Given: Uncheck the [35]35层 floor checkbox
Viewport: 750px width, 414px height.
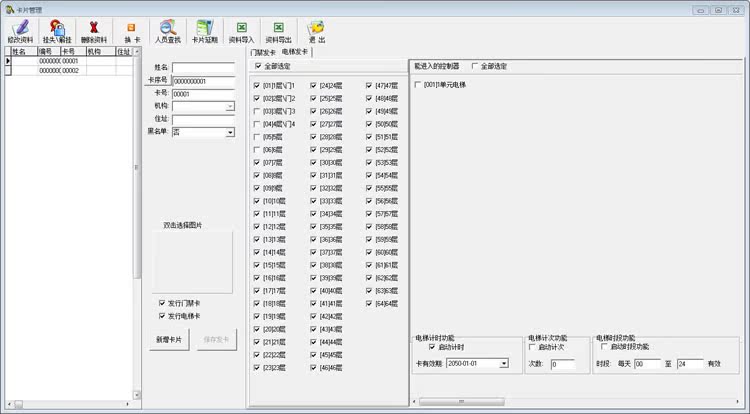Looking at the screenshot, I should (313, 227).
